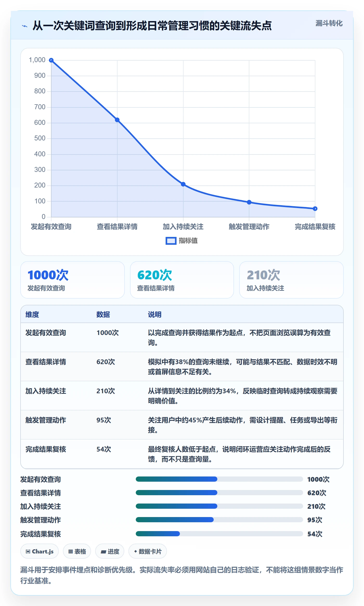Select the chart point at 加入持续关注
The image size is (364, 606).
183,184
